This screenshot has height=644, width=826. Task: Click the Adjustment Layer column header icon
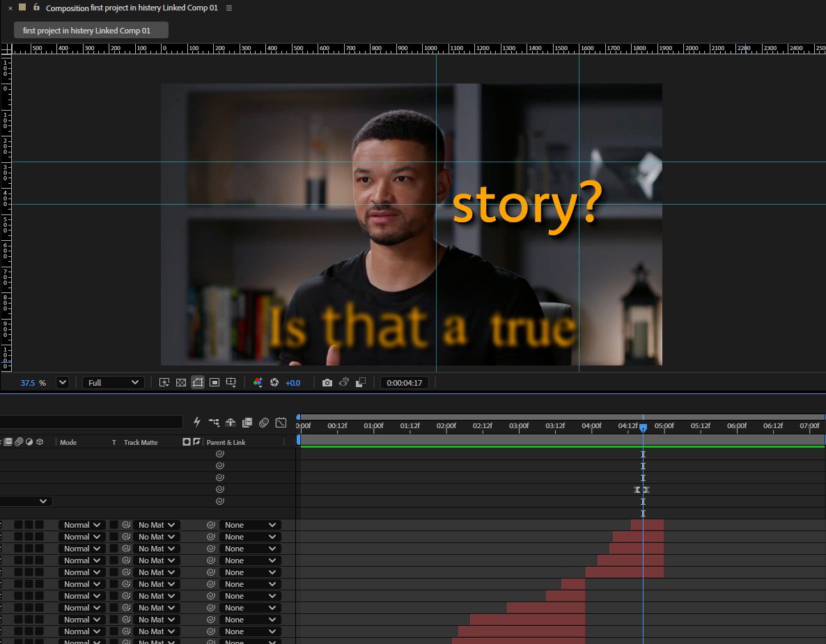point(29,442)
